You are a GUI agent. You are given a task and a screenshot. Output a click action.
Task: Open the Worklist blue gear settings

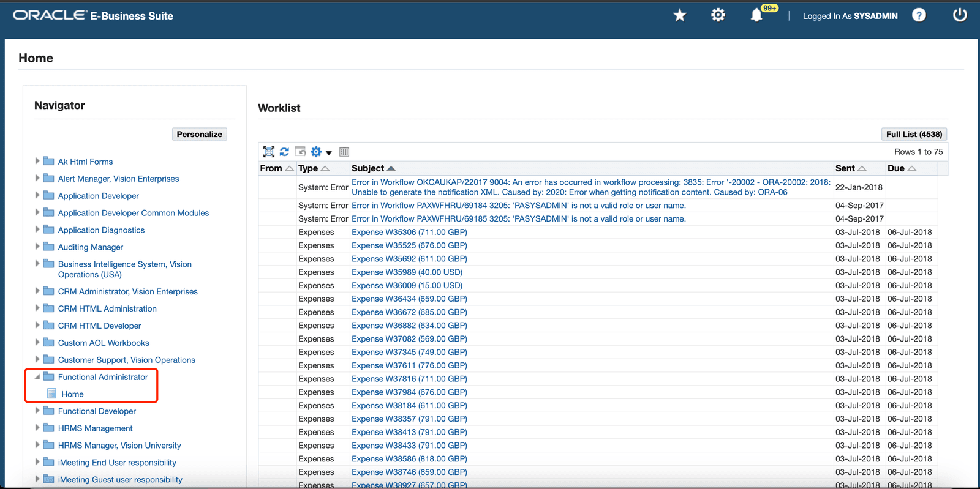pyautogui.click(x=316, y=152)
